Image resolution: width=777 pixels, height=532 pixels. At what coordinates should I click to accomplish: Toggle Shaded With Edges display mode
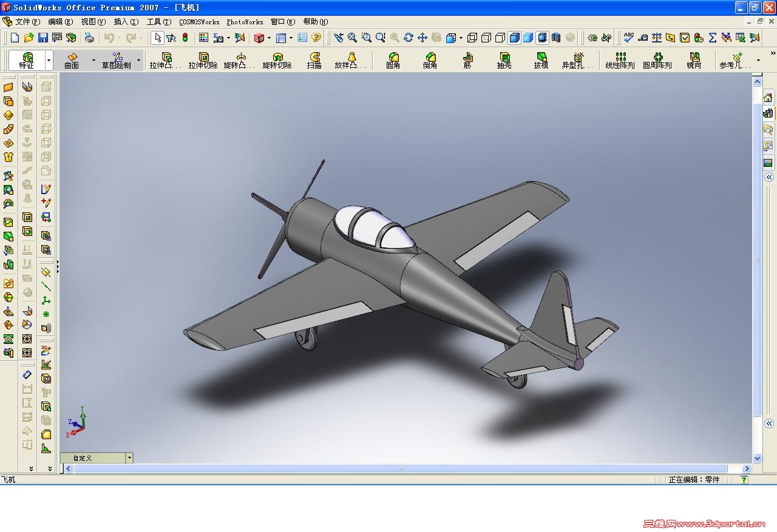coord(514,38)
